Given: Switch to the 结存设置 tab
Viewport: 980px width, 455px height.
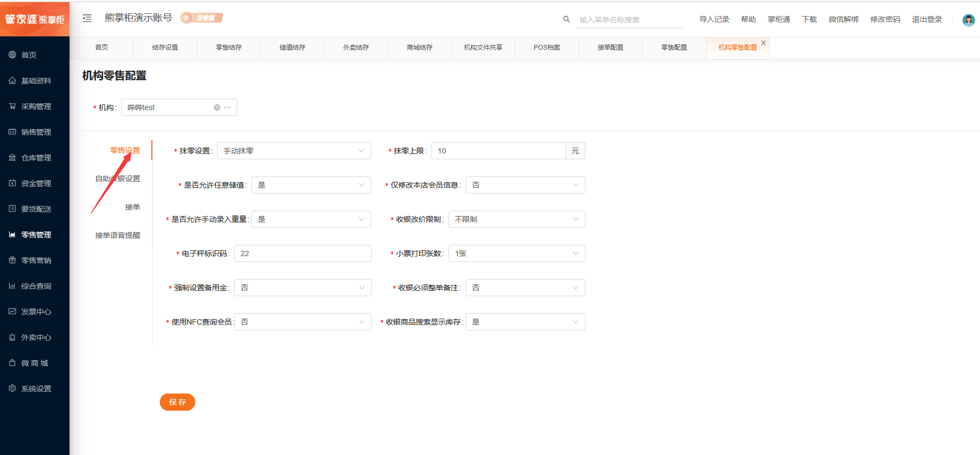Looking at the screenshot, I should [165, 48].
